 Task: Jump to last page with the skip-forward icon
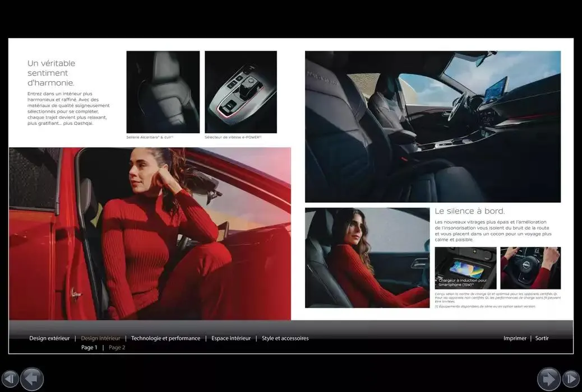tap(571, 379)
